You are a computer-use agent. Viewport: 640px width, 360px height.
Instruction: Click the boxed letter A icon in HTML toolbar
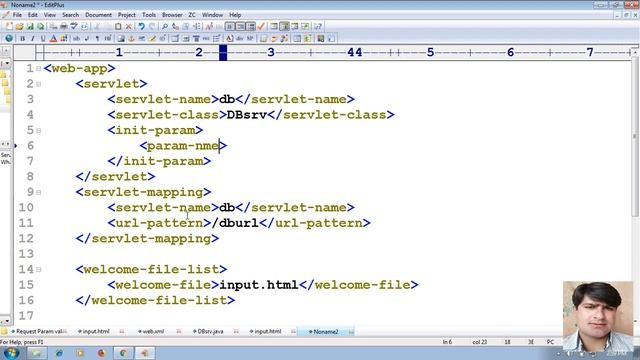point(229,39)
